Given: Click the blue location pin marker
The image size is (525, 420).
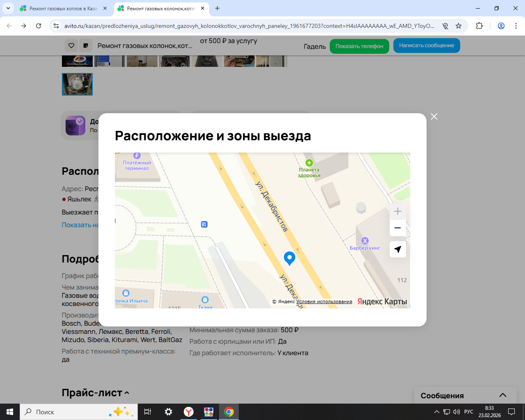Looking at the screenshot, I should (290, 258).
